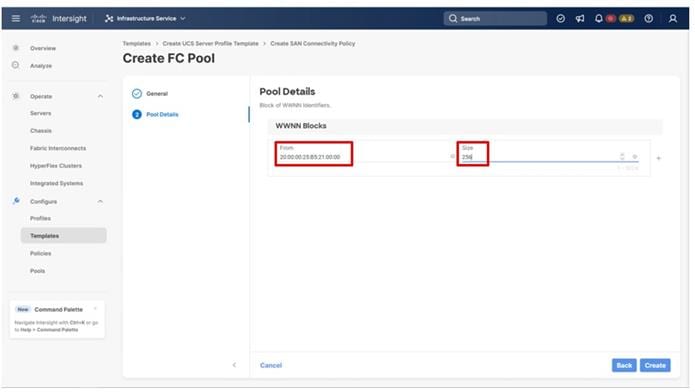Click Create UCS Server Profile Template breadcrumb
The image size is (695, 392).
tap(211, 43)
